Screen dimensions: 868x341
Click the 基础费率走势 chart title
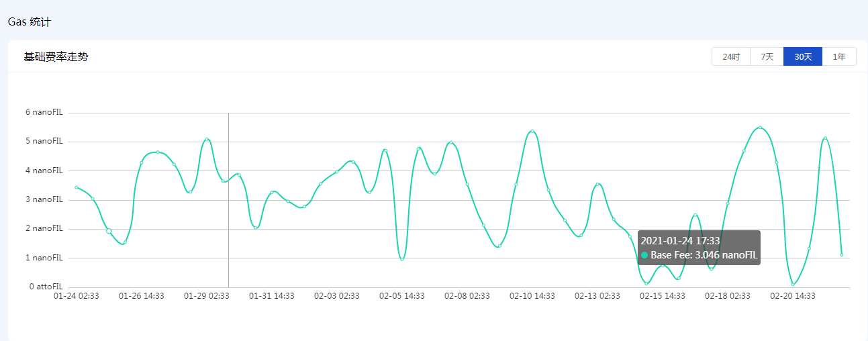point(56,57)
